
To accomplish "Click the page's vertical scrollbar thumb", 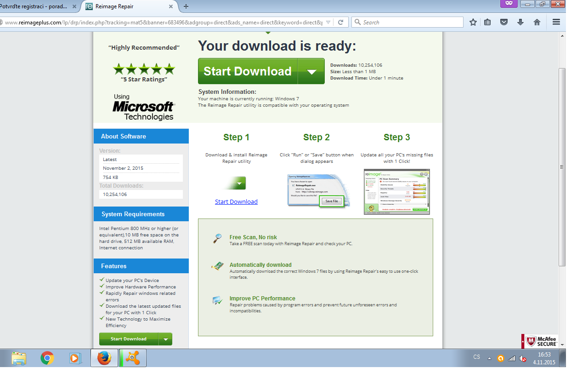I will [562, 167].
